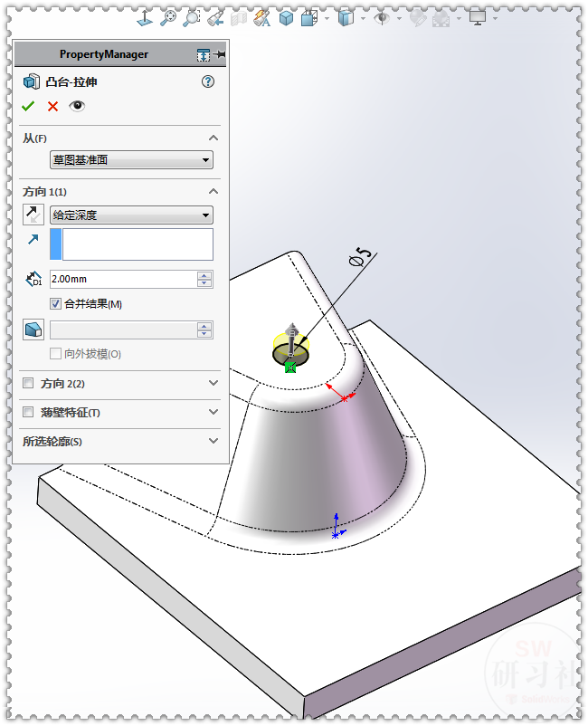Click the blue cube view icon
The width and height of the screenshot is (588, 726).
pyautogui.click(x=286, y=18)
